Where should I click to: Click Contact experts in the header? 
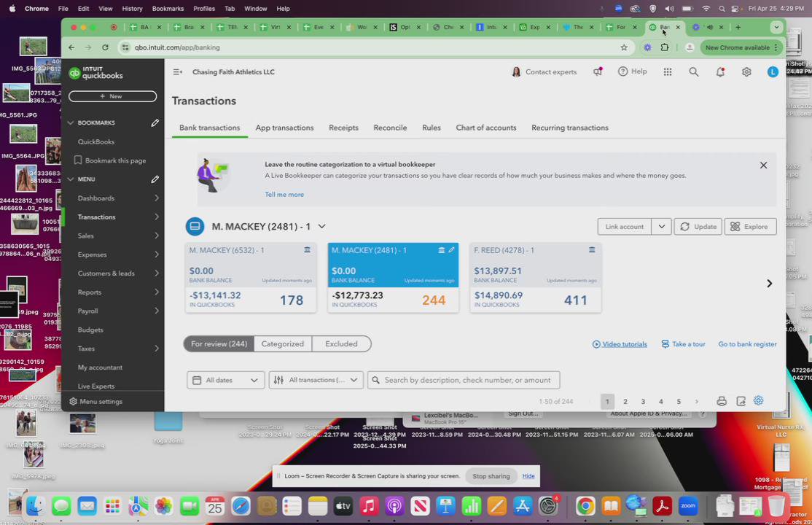click(x=544, y=72)
